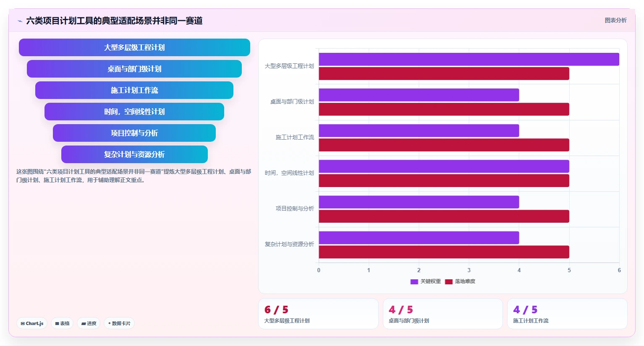
Task: Click x-axis tick label 0
Action: pos(319,270)
